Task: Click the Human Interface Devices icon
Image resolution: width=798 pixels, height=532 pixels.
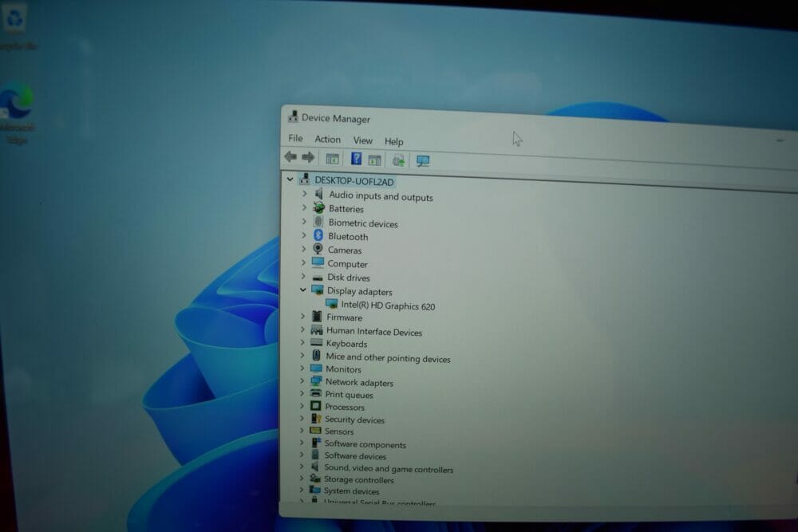Action: (317, 330)
